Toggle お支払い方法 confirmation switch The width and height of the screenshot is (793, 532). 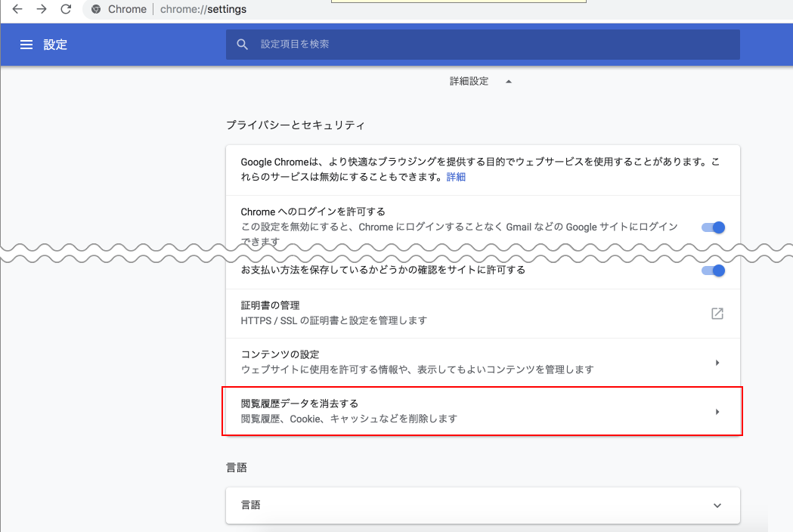713,271
